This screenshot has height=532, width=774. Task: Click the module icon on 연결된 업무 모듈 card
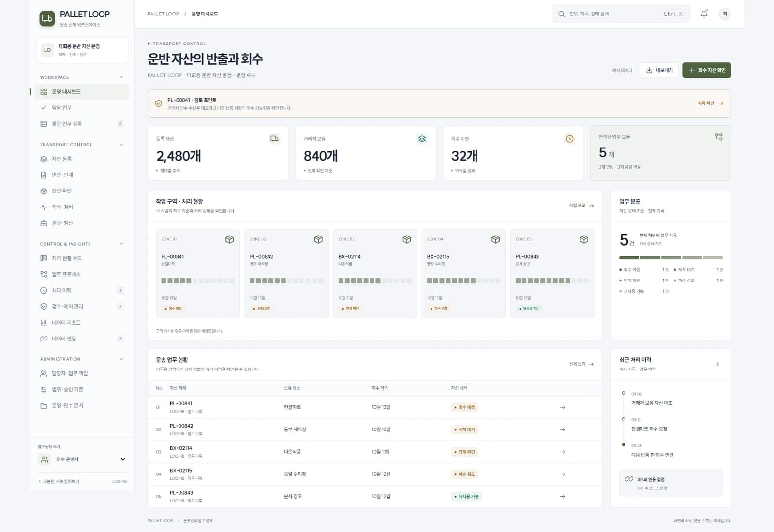pyautogui.click(x=719, y=137)
